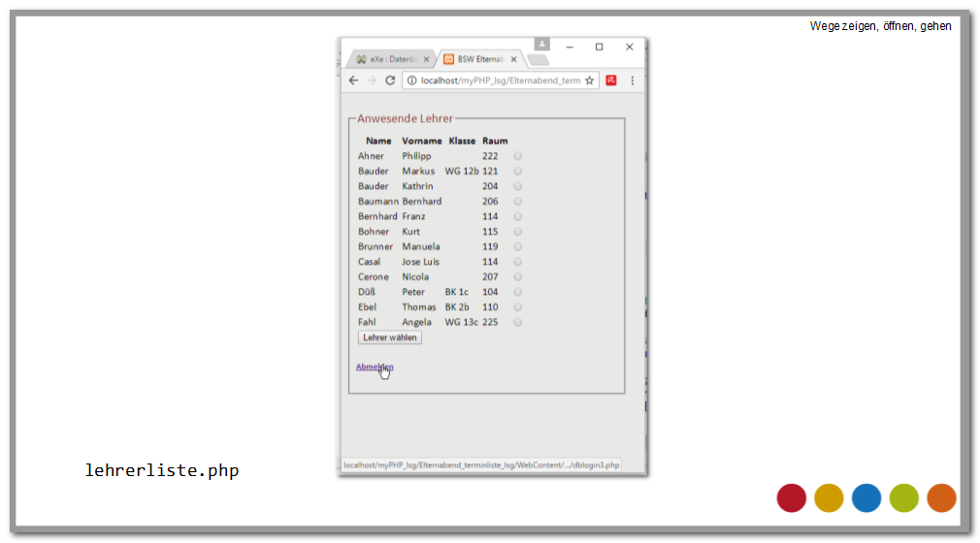The image size is (980, 543).
Task: Bookmark this page with the star icon
Action: coord(589,81)
